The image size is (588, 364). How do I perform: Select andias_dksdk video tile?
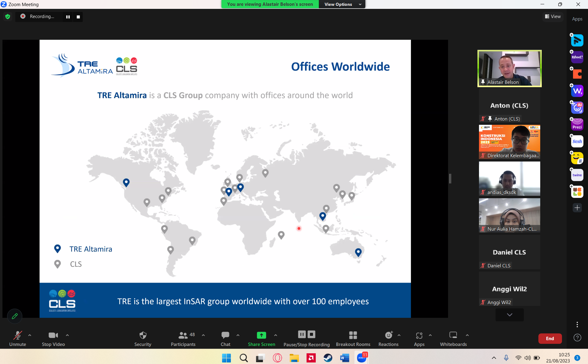tap(510, 179)
